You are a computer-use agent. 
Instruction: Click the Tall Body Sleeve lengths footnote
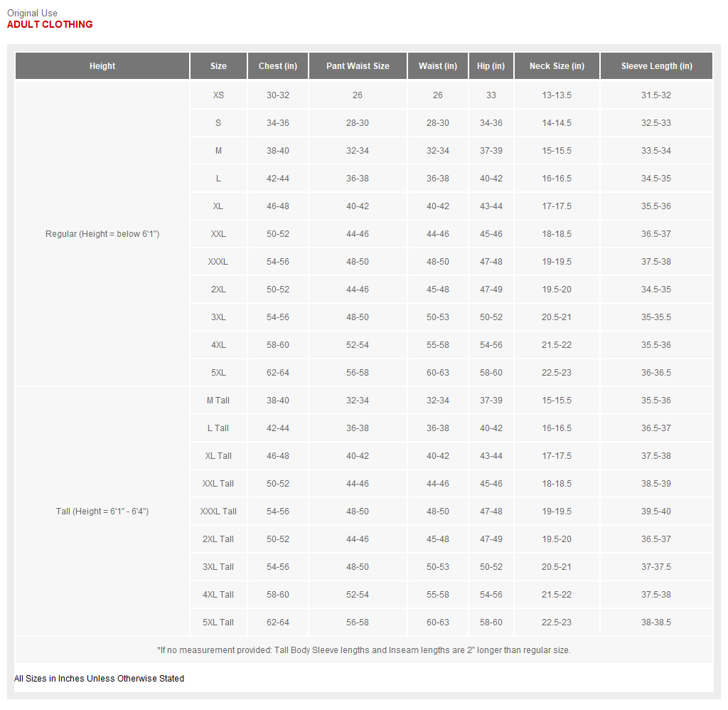pos(363,650)
